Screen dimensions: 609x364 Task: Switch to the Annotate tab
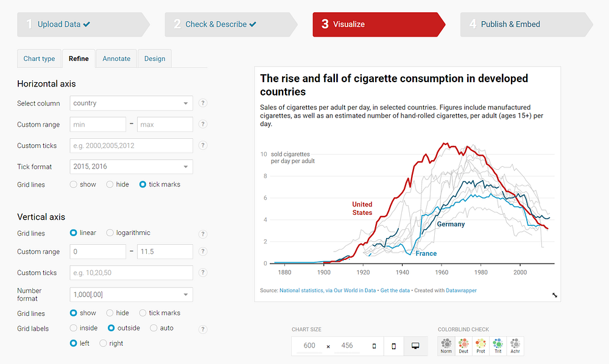[x=116, y=58]
